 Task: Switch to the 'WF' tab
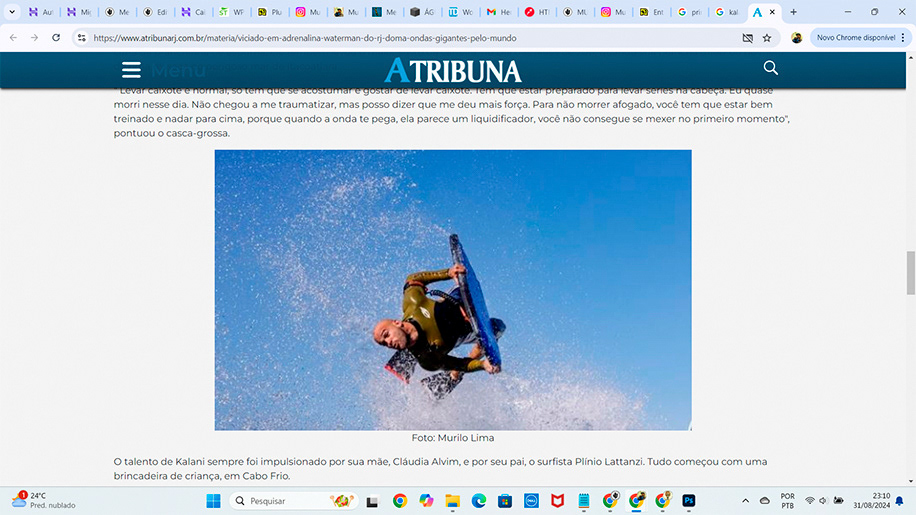[231, 12]
